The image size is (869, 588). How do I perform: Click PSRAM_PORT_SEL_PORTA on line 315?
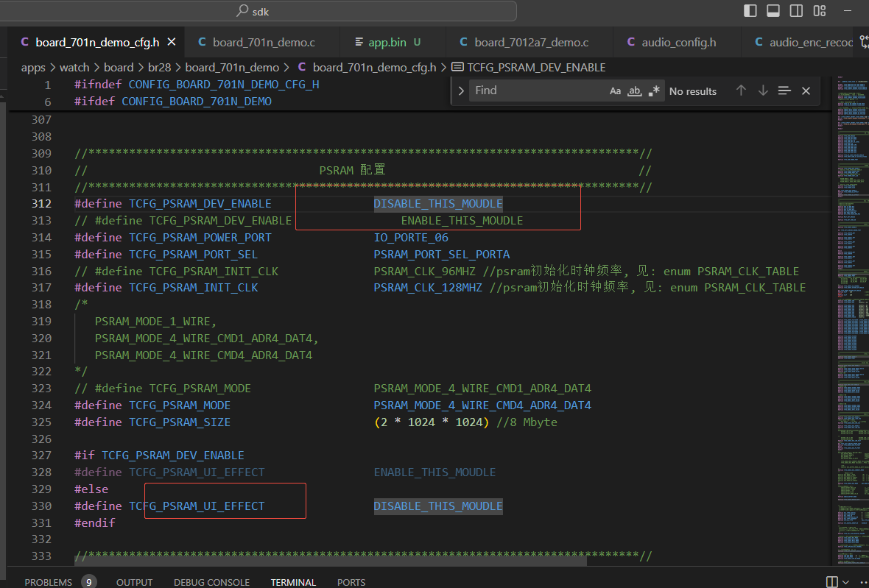[442, 254]
